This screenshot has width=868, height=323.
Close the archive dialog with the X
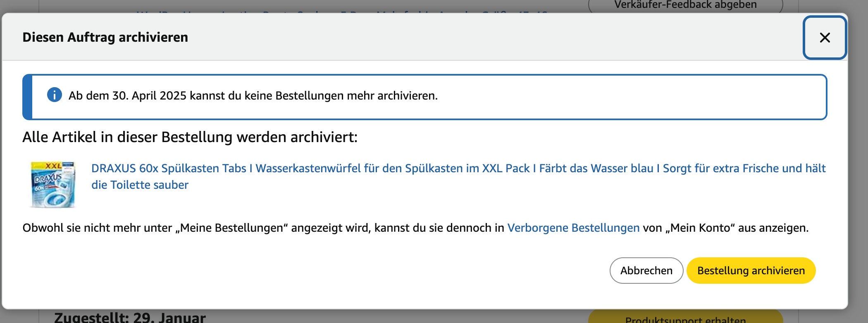[825, 38]
